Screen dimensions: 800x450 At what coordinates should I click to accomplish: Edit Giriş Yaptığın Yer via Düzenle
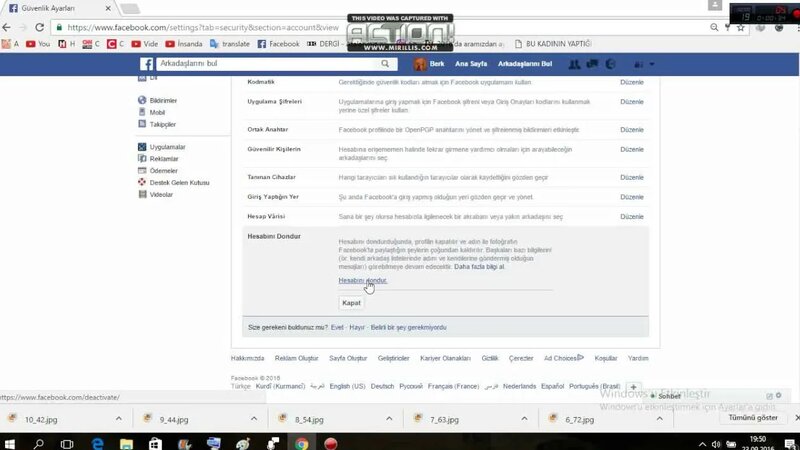pos(632,197)
